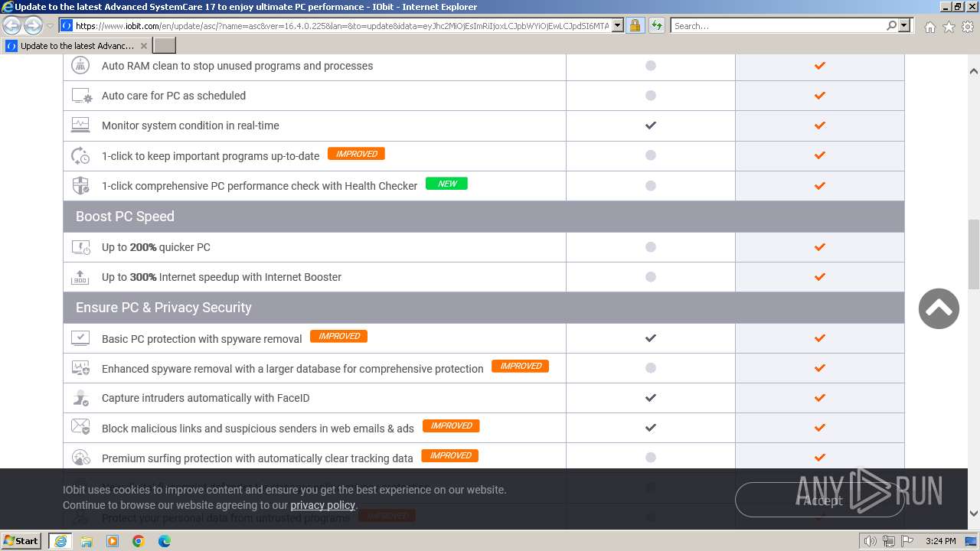Open Internet Explorer in the taskbar
980x551 pixels.
(x=60, y=540)
